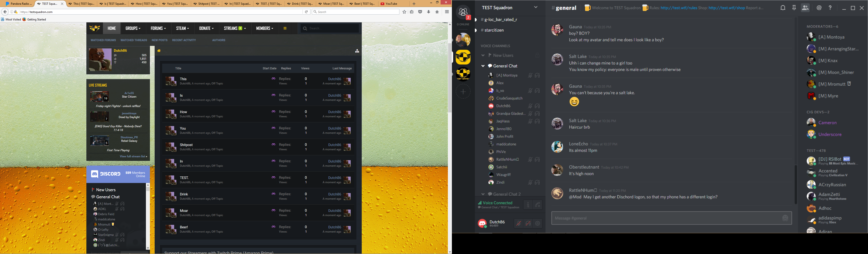
Task: Toggle member list visibility button
Action: pyautogui.click(x=805, y=8)
